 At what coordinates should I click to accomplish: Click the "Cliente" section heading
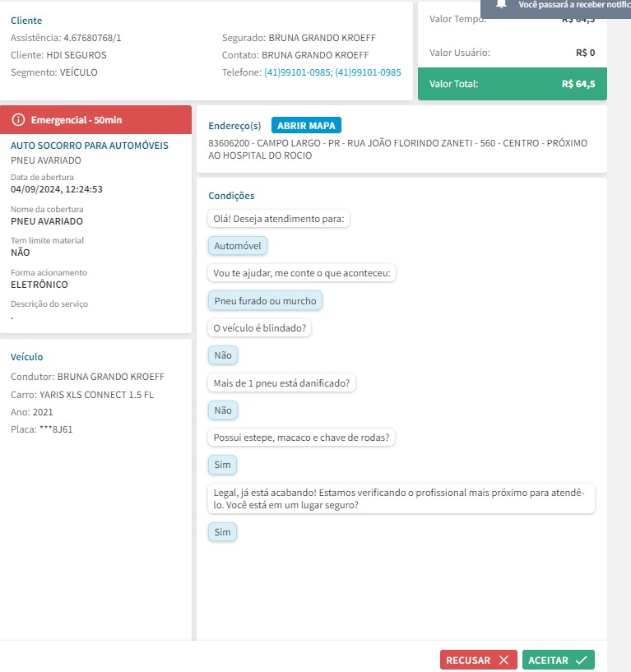click(26, 20)
